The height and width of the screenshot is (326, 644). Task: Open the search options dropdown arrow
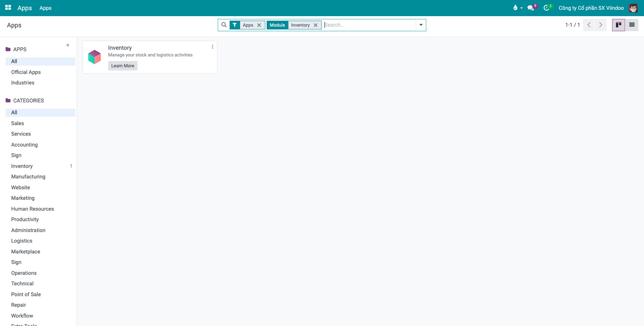[421, 25]
